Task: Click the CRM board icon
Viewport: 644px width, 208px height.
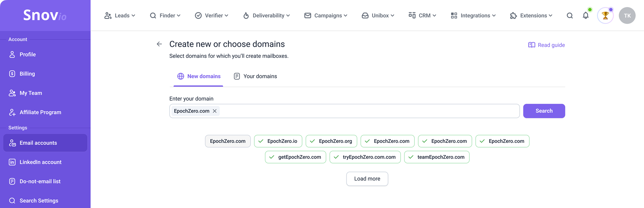Action: (412, 15)
